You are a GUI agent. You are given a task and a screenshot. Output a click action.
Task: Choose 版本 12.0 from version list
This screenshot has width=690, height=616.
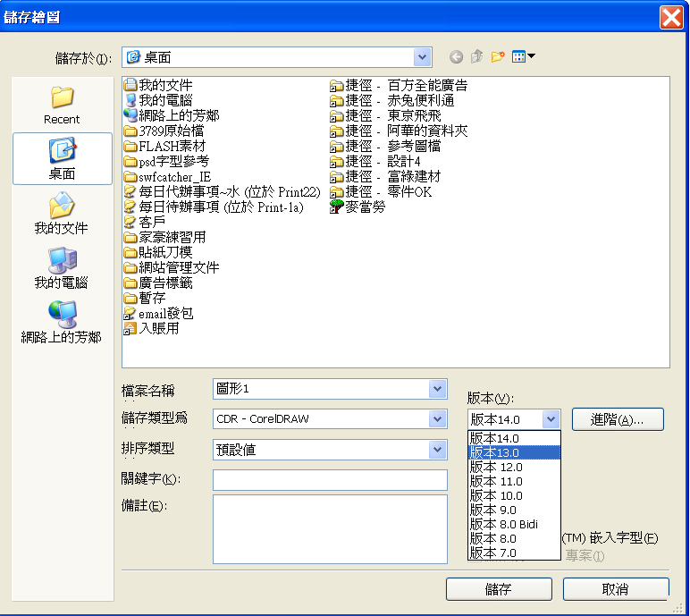[x=514, y=467]
